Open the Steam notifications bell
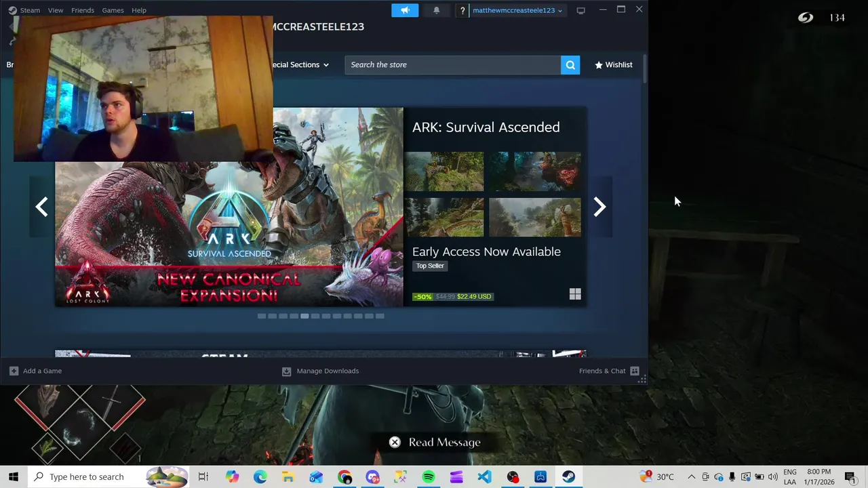Viewport: 868px width, 488px height. [436, 10]
